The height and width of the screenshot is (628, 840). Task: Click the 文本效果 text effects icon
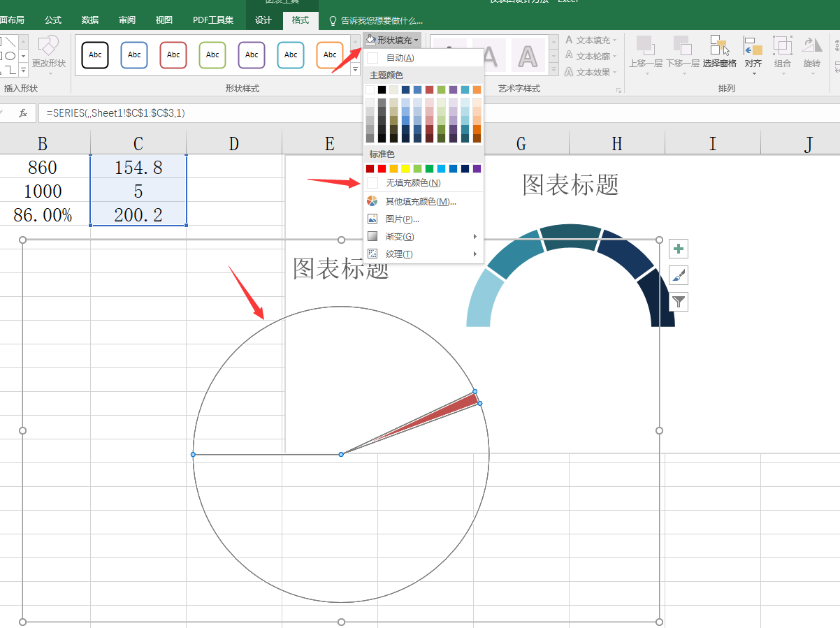570,72
